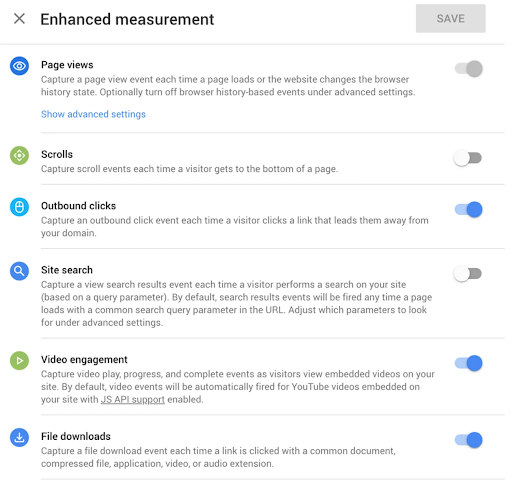Toggle the Page views switch
Image resolution: width=512 pixels, height=487 pixels.
(468, 69)
